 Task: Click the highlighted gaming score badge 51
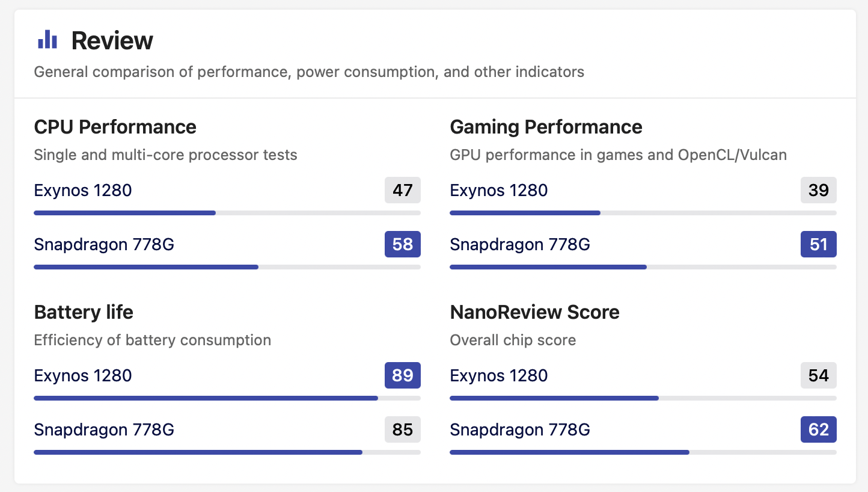click(x=819, y=244)
